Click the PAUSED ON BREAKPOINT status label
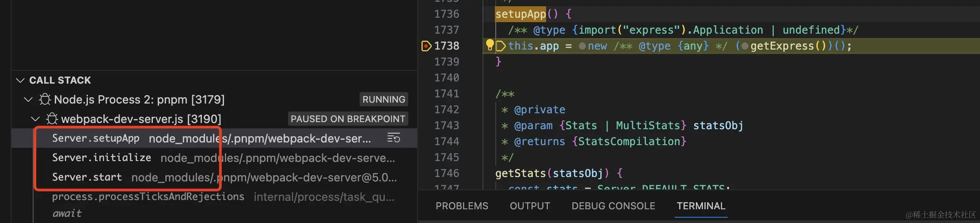This screenshot has height=223, width=980. (x=348, y=119)
